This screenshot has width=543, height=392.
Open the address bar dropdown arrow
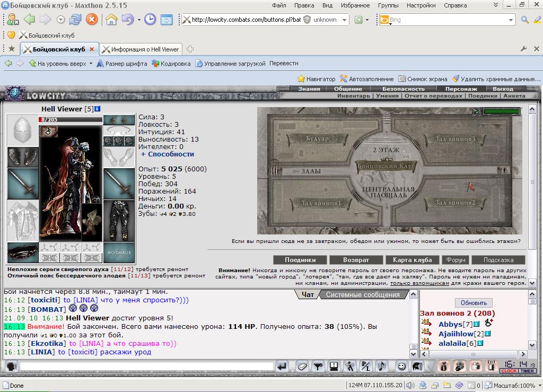click(x=344, y=20)
